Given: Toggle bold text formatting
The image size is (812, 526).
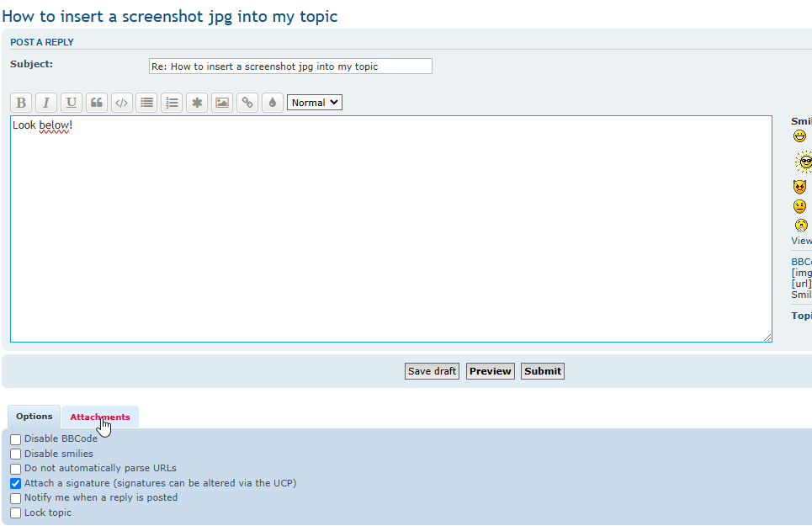Looking at the screenshot, I should point(21,103).
